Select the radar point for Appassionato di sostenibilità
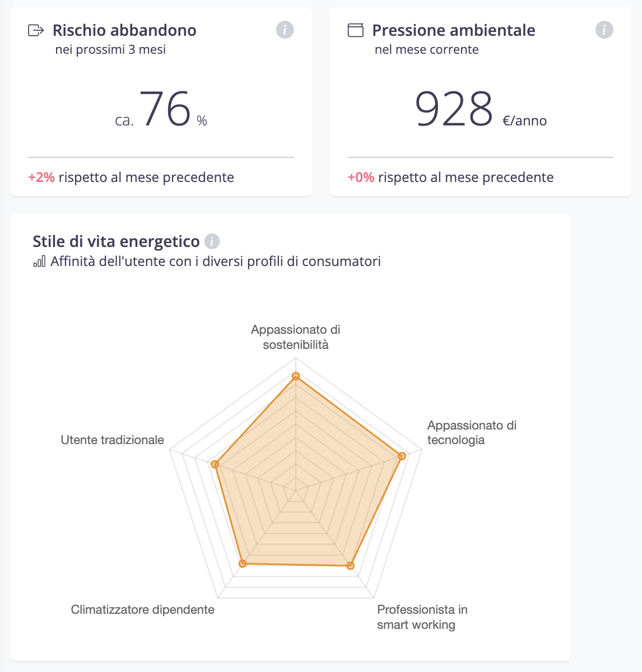 [296, 376]
